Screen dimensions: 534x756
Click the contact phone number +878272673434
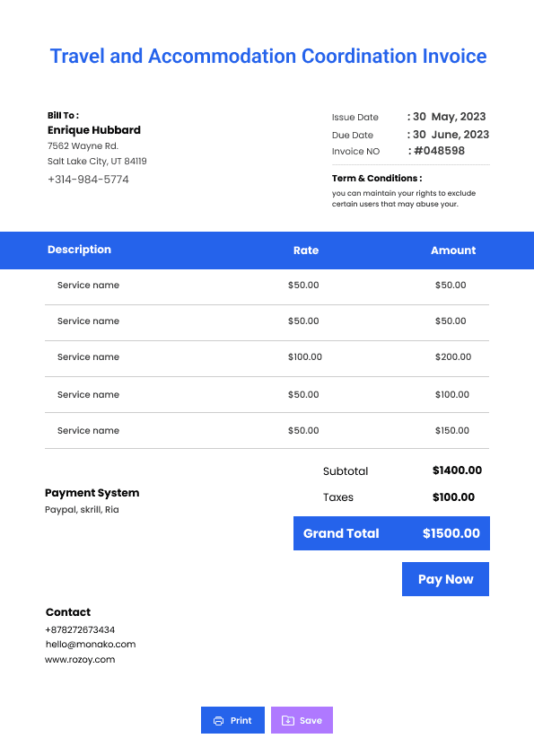[x=80, y=629]
